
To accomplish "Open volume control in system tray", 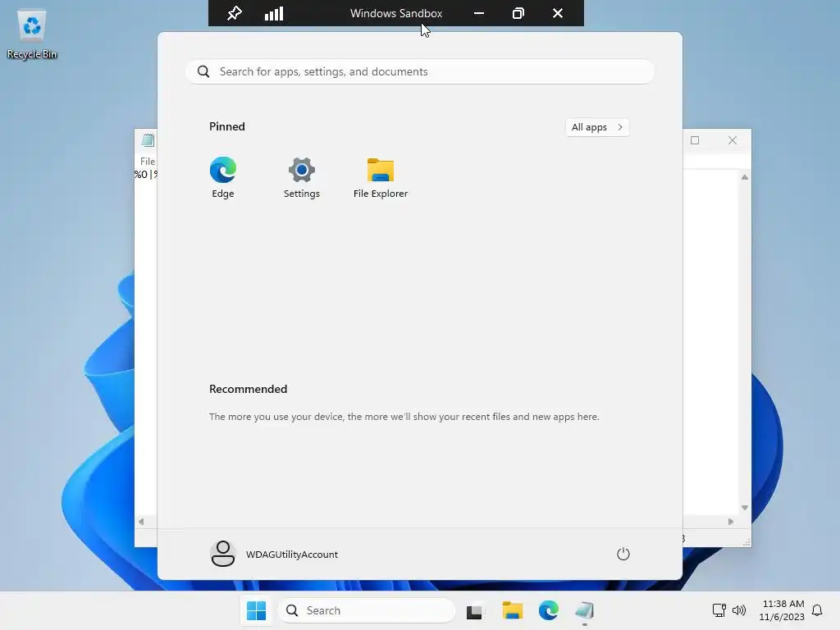I will tap(739, 610).
